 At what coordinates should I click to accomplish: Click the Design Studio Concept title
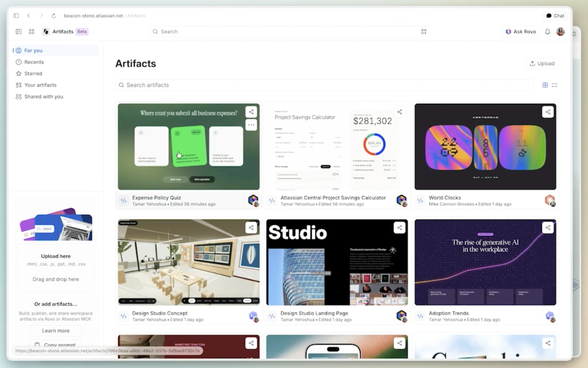point(160,313)
